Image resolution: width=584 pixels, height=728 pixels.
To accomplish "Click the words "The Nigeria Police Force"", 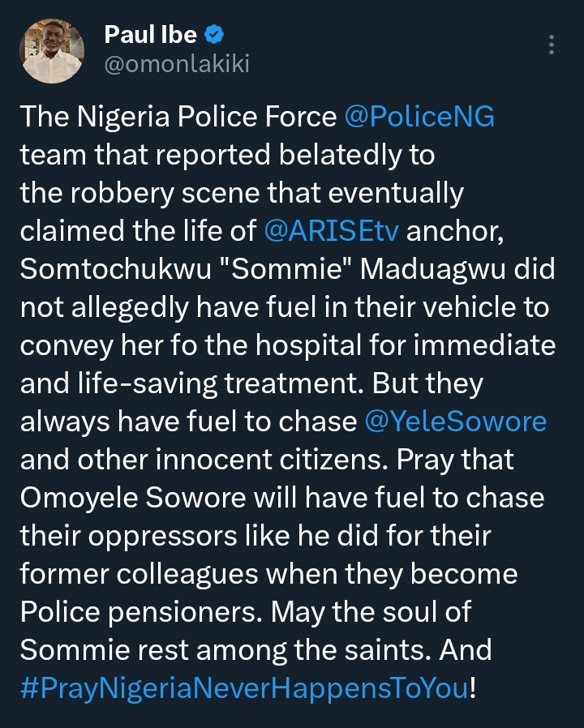I will pyautogui.click(x=178, y=118).
